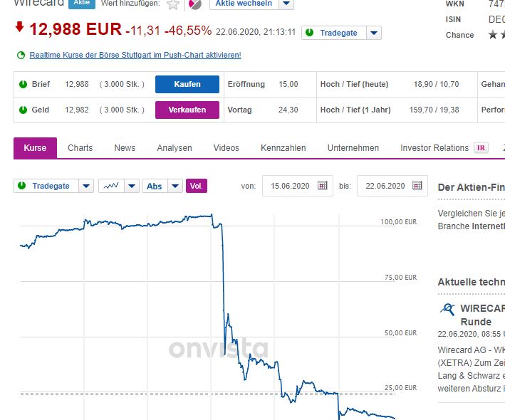Expand the Tradegate exchange dropdown beside the price

pyautogui.click(x=374, y=33)
